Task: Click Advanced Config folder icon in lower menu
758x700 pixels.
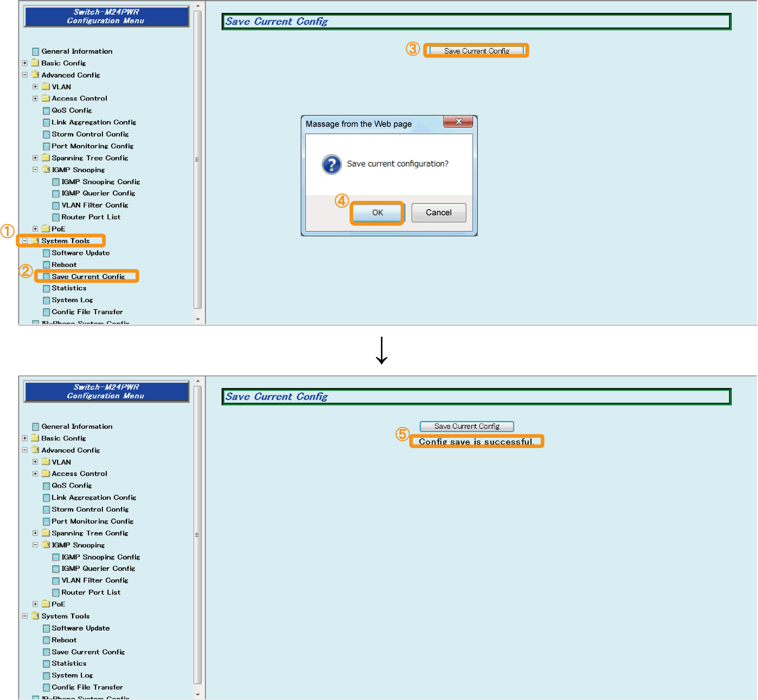Action: 36,450
